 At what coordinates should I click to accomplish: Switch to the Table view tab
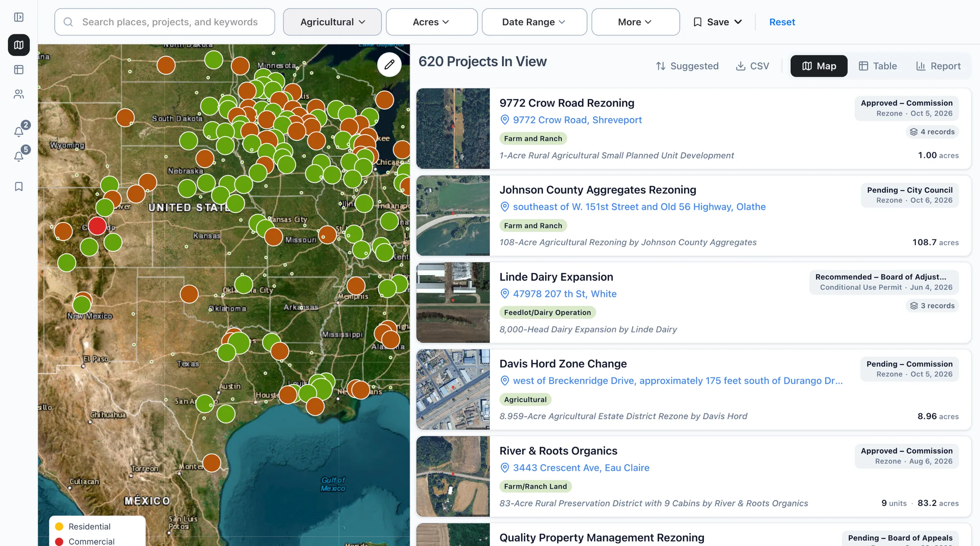click(878, 66)
